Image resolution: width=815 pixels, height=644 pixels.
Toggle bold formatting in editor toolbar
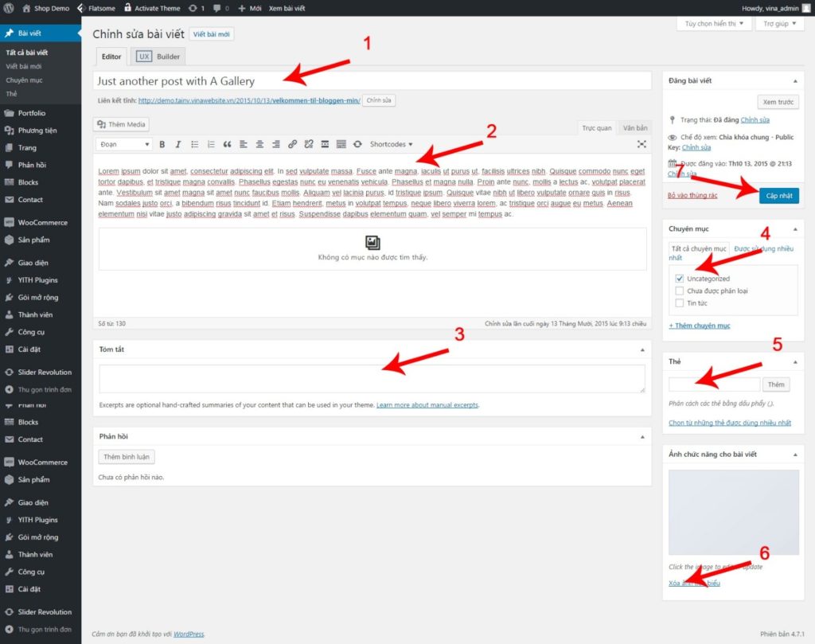point(162,144)
